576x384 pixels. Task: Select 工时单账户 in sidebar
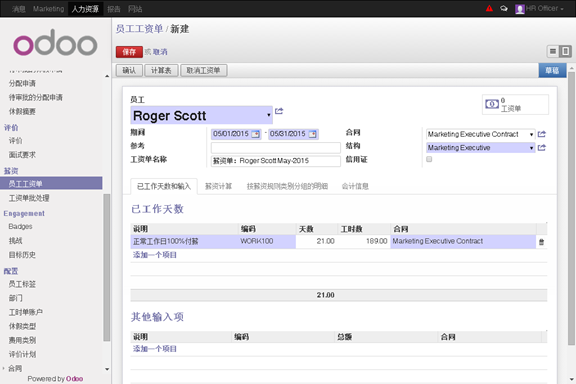pos(26,312)
